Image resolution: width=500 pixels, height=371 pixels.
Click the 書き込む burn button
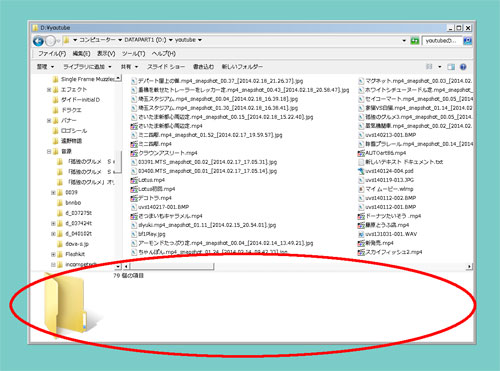(203, 67)
